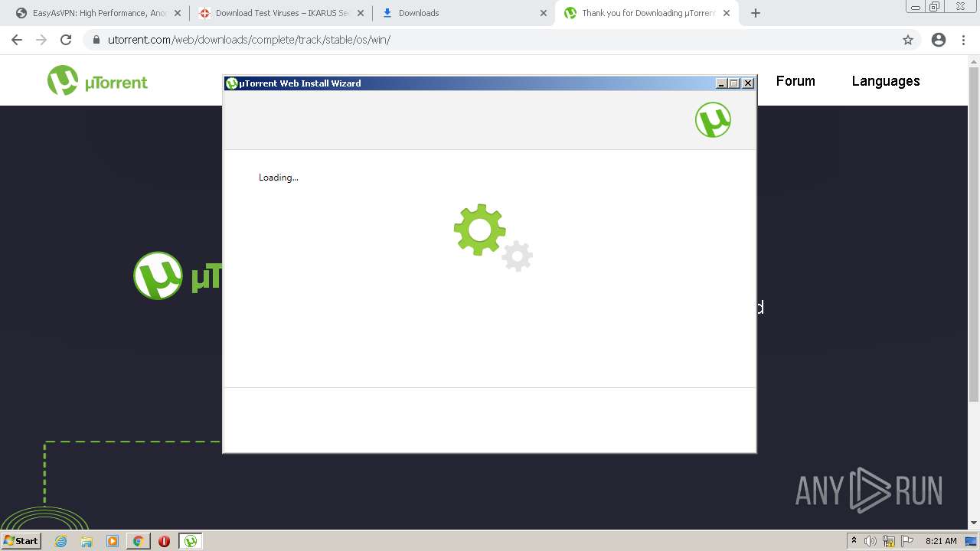Launch Internet Explorer from the taskbar

(x=60, y=541)
